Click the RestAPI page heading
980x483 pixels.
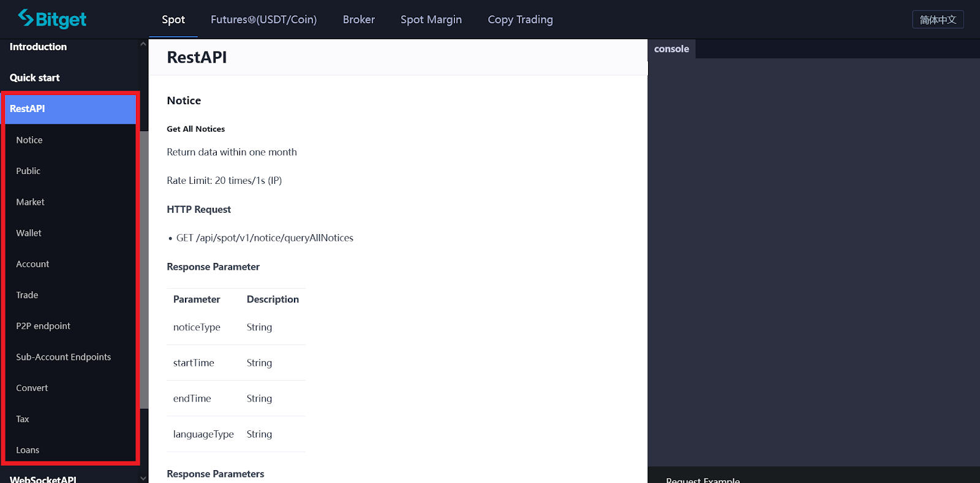tap(197, 57)
